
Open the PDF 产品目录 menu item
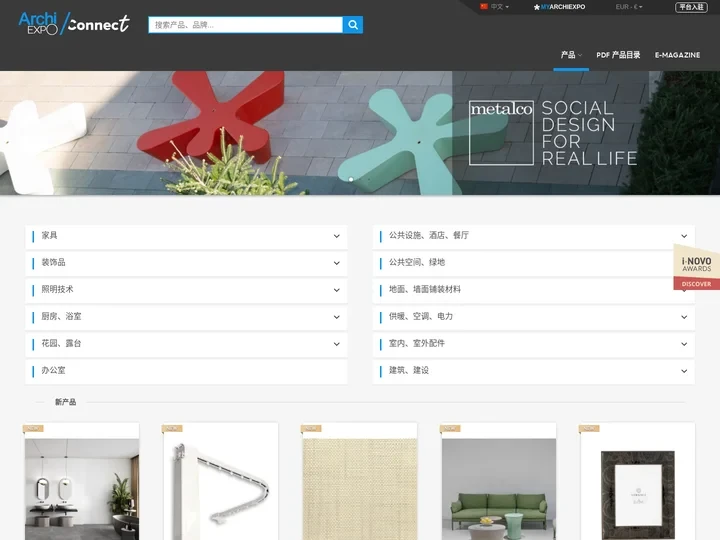click(x=618, y=55)
